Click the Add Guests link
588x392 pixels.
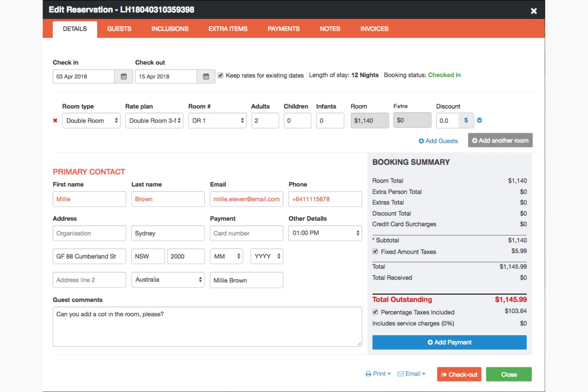(x=438, y=141)
